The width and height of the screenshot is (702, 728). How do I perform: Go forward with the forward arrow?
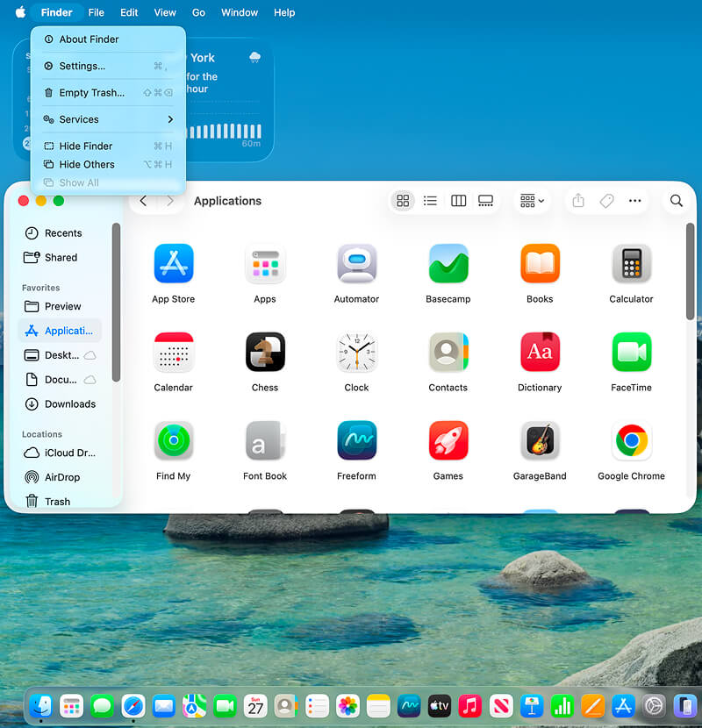pos(170,201)
